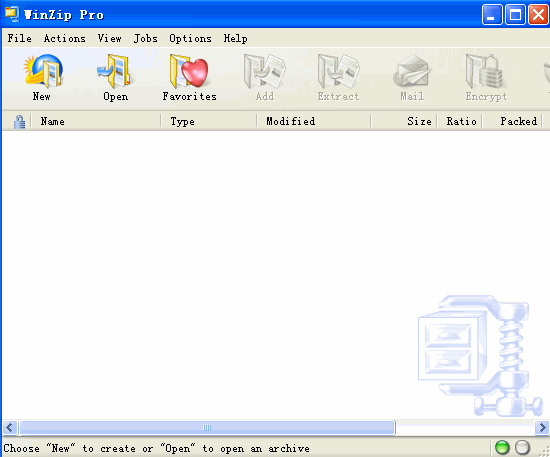Click the horizontal scrollbar thumb
Image resolution: width=550 pixels, height=457 pixels.
(207, 428)
